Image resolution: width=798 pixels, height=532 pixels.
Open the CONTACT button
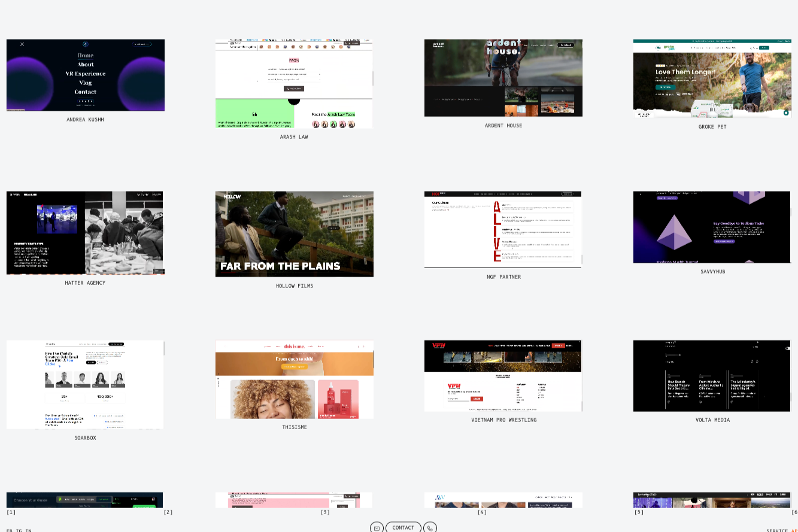point(403,527)
